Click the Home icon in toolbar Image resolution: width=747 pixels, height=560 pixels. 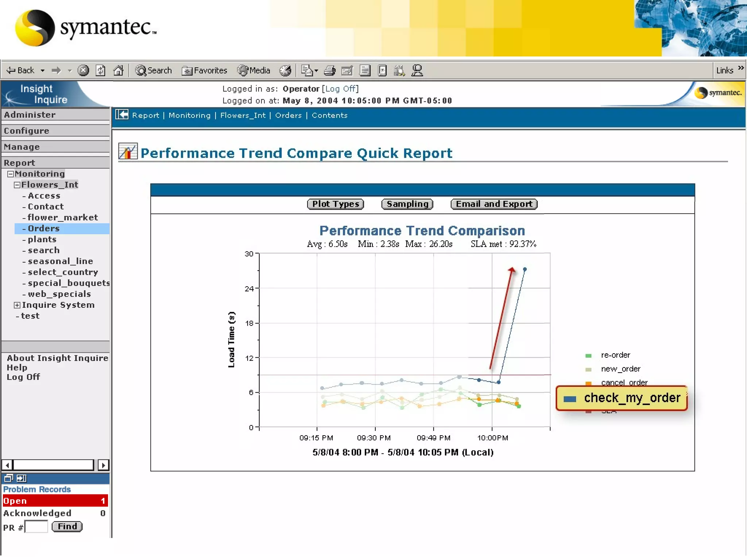click(x=118, y=70)
